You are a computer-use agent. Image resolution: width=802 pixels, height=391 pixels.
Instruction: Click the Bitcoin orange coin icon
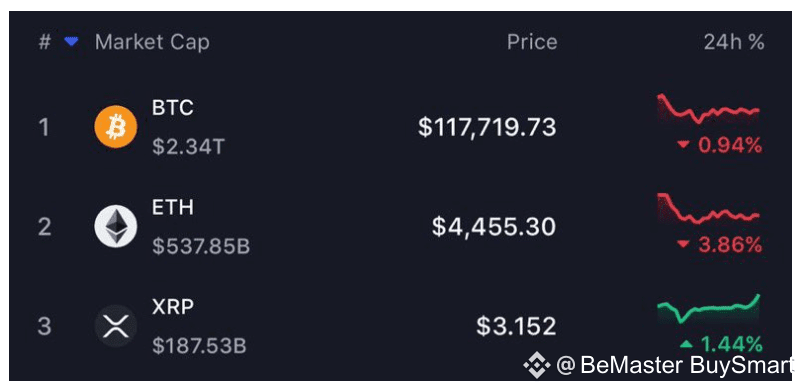pyautogui.click(x=116, y=127)
